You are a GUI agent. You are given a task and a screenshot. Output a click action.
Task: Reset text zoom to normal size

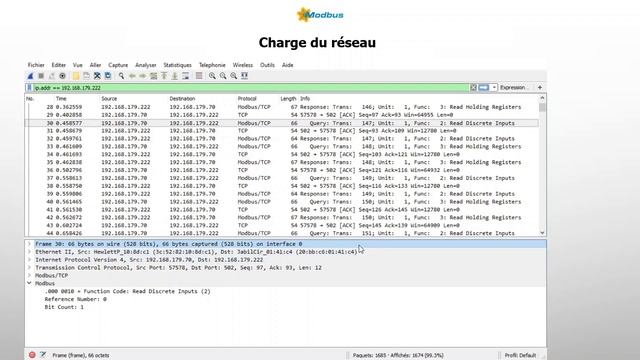click(x=233, y=76)
